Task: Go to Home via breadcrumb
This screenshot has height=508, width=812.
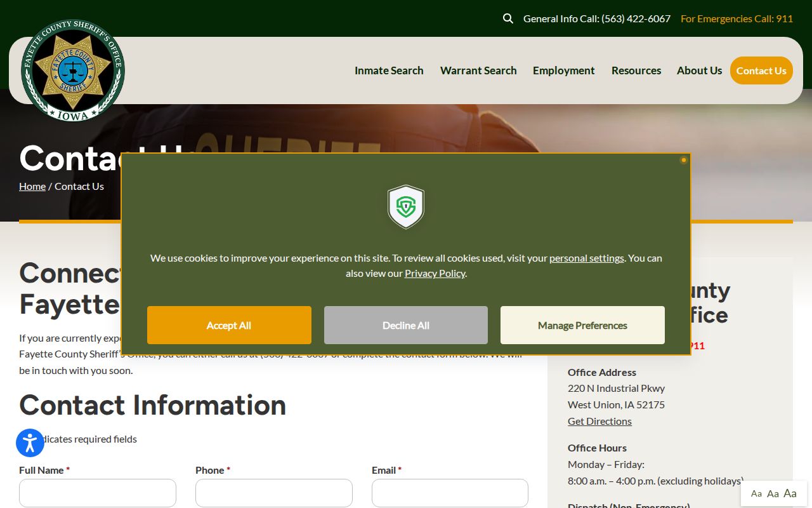Action: coord(32,186)
